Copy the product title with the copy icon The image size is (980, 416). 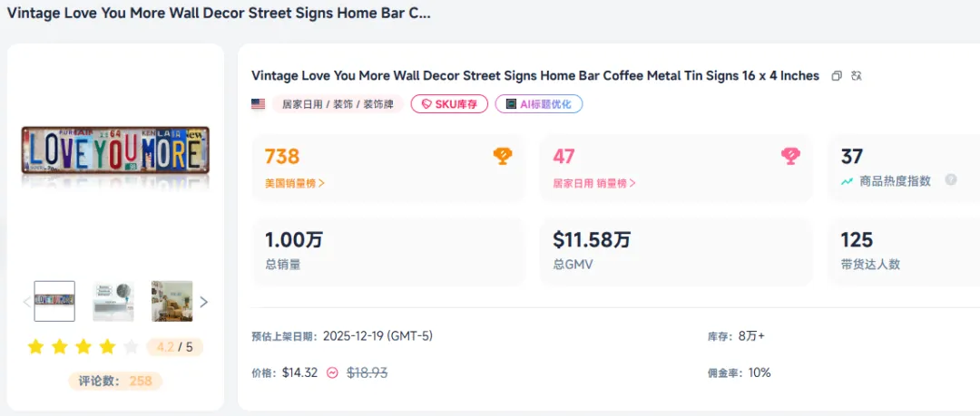coord(837,76)
